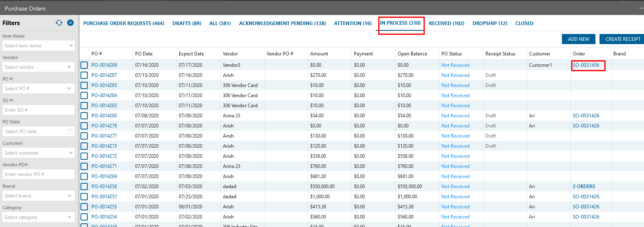Screen dimensions: 644x227
Task: Open the Vendor filter dropdown
Action: (x=69, y=67)
